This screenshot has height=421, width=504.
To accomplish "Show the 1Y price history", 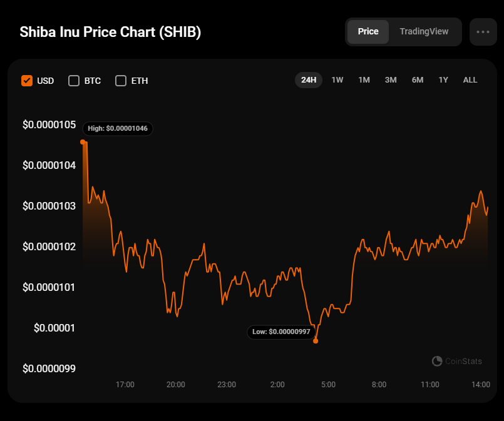I will [443, 80].
